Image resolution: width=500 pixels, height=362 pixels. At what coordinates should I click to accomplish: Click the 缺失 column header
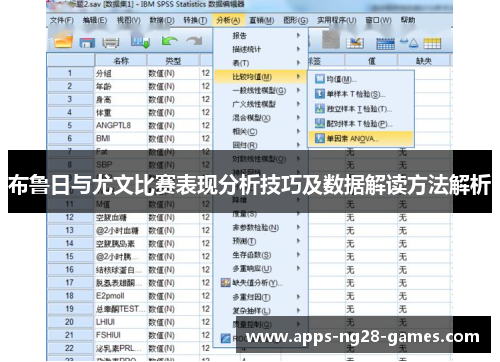(424, 61)
